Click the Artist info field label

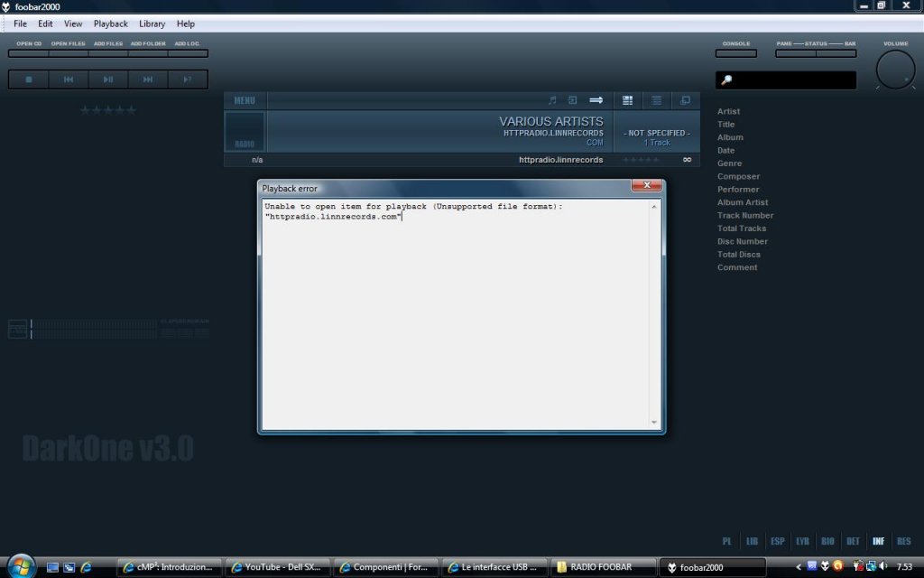(728, 111)
